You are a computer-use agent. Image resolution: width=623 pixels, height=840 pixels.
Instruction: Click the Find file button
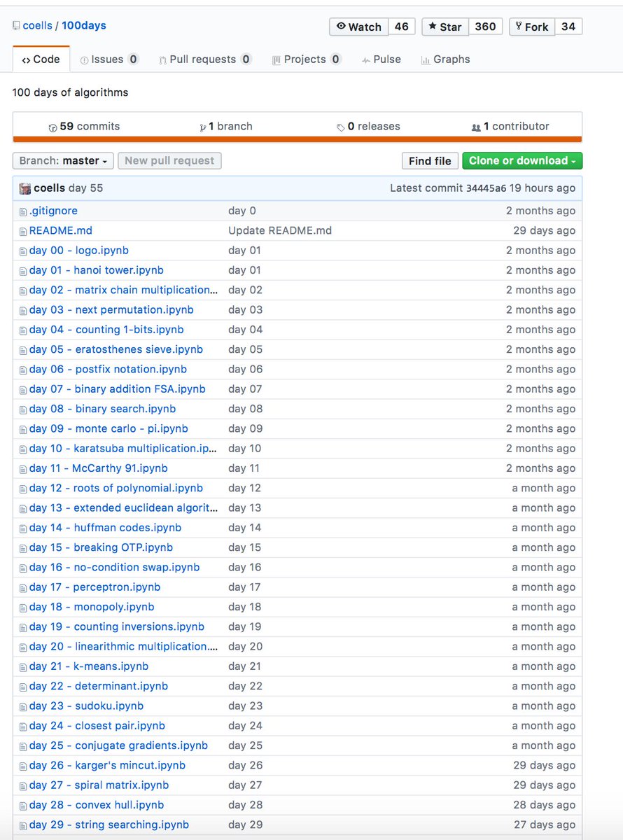(x=430, y=161)
